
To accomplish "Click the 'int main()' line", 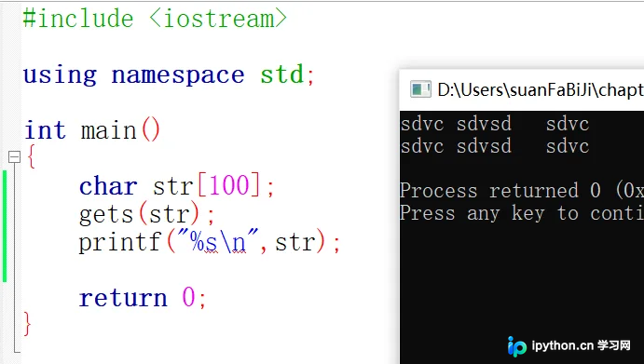I will [x=92, y=130].
